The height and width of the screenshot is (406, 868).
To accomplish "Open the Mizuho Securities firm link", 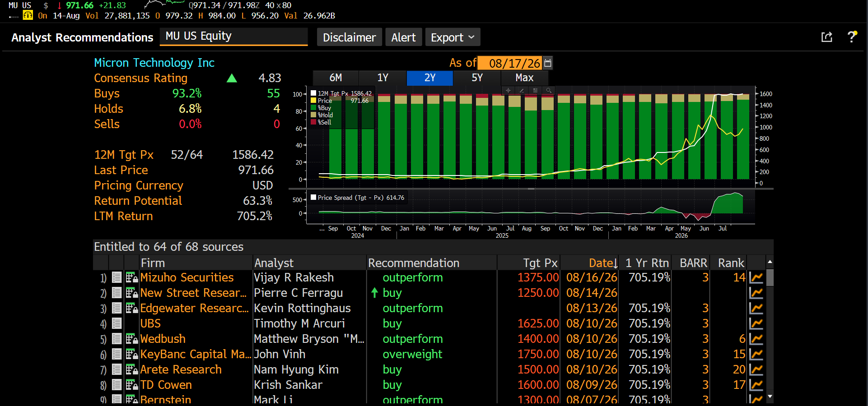I will pyautogui.click(x=187, y=277).
